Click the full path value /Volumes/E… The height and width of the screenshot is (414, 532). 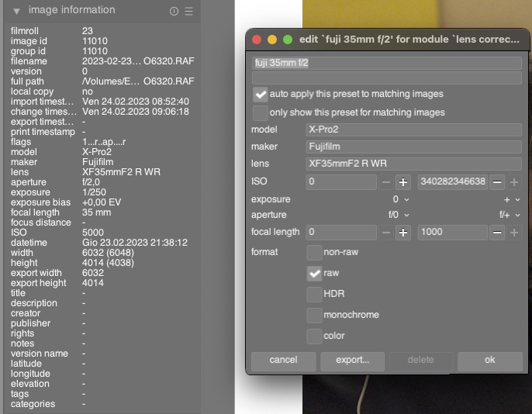click(138, 81)
